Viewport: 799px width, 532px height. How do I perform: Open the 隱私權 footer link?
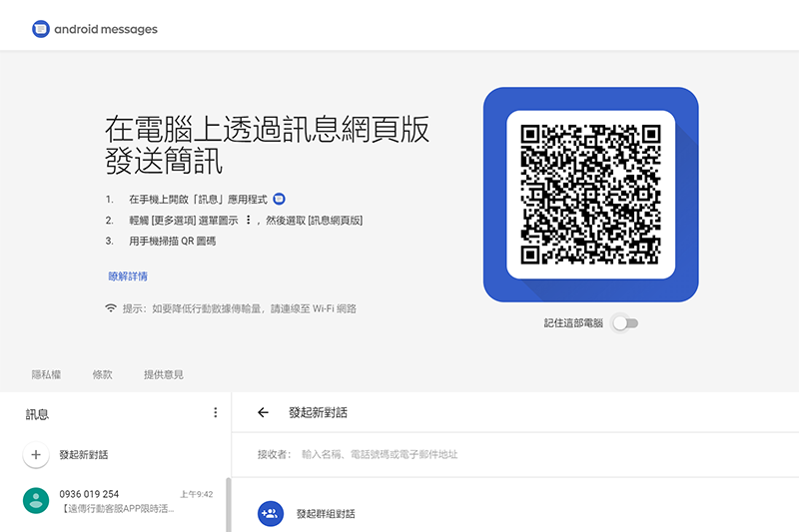pyautogui.click(x=46, y=374)
